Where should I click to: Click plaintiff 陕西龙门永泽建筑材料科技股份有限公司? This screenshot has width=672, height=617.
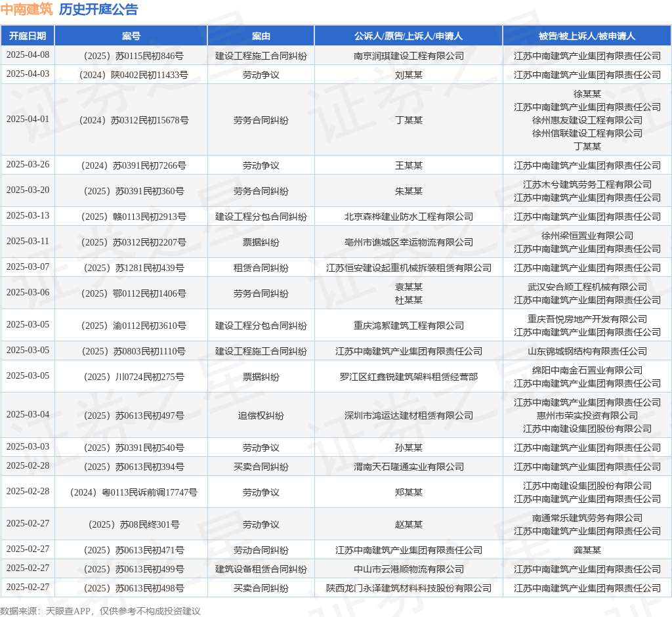[x=408, y=588]
